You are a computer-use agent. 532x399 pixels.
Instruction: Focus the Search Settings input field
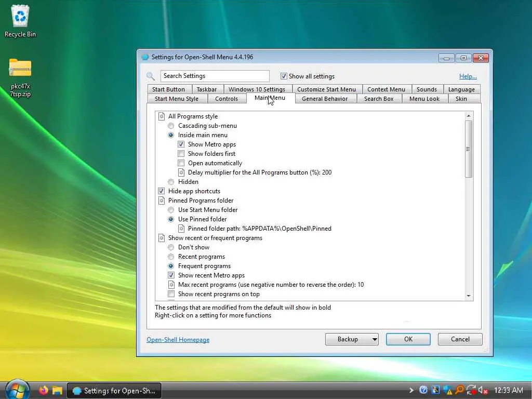click(215, 76)
